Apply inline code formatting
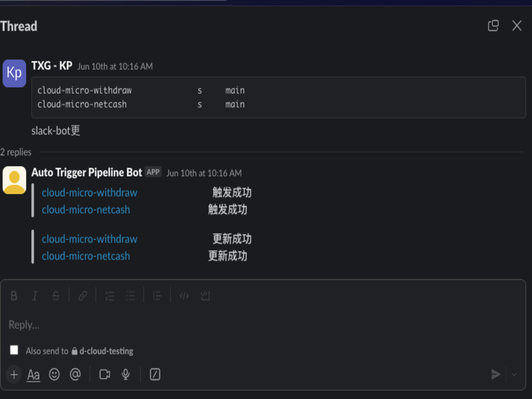This screenshot has width=532, height=399. (x=184, y=296)
